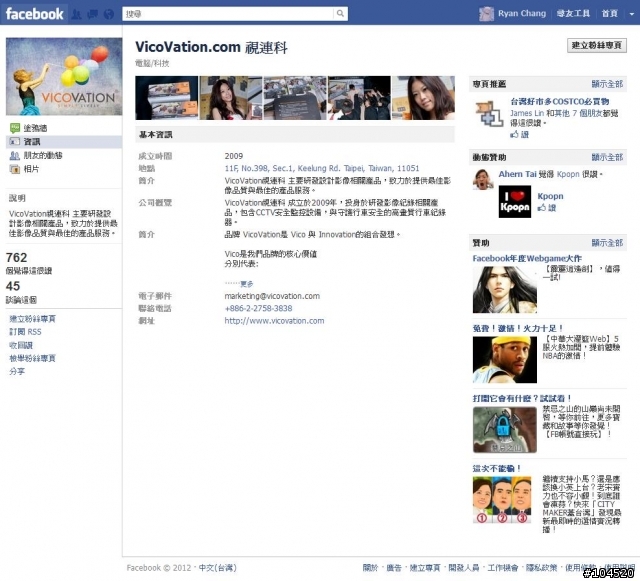Image resolution: width=640 pixels, height=581 pixels.
Task: Open first photo strip thumbnail of product boxes
Action: [167, 98]
